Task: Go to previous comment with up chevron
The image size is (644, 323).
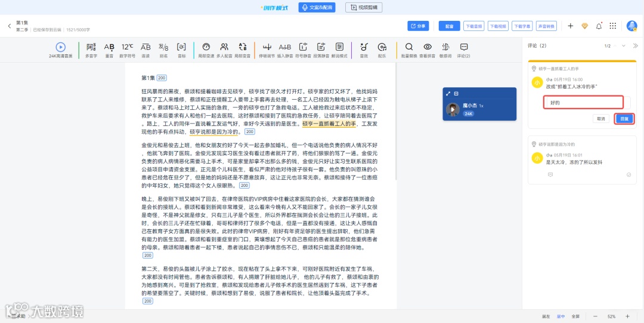Action: (615, 45)
